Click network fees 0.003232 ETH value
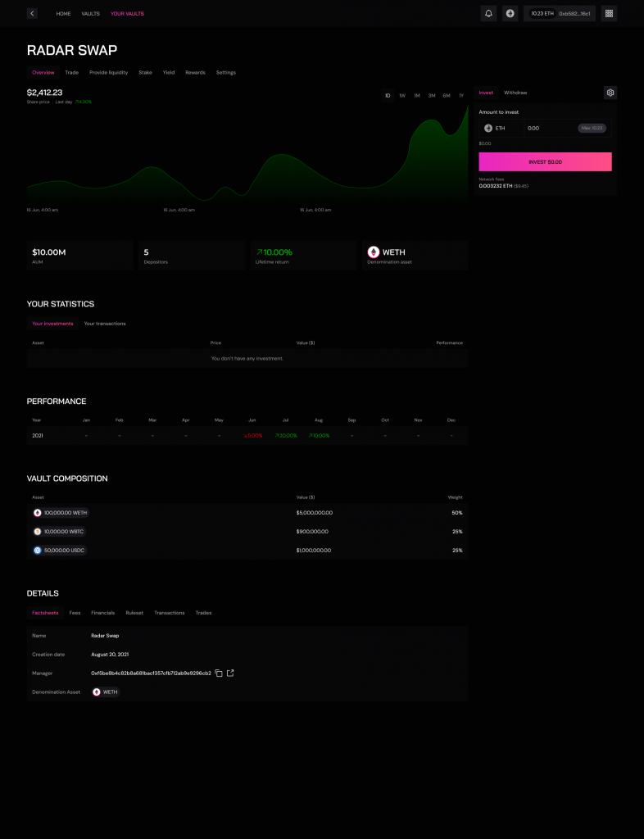The image size is (644, 839). [x=496, y=186]
